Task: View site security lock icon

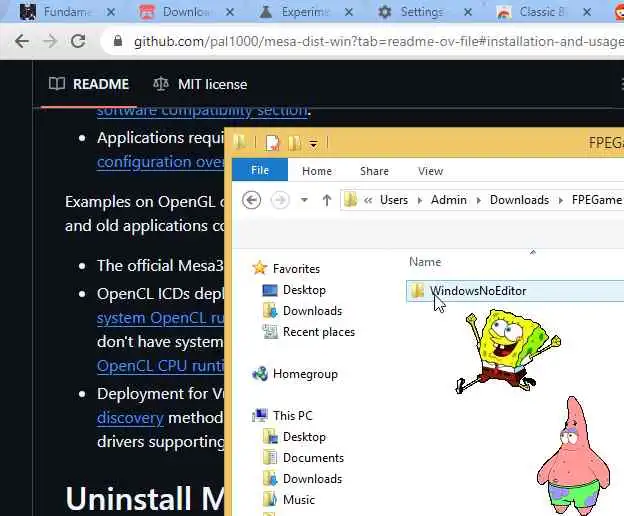Action: [x=117, y=41]
